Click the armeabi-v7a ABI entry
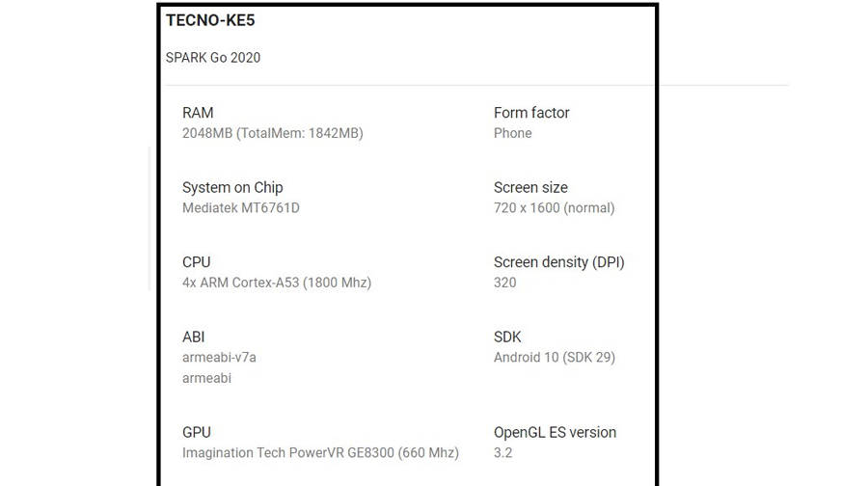Screen dimensions: 868x486 coord(219,357)
